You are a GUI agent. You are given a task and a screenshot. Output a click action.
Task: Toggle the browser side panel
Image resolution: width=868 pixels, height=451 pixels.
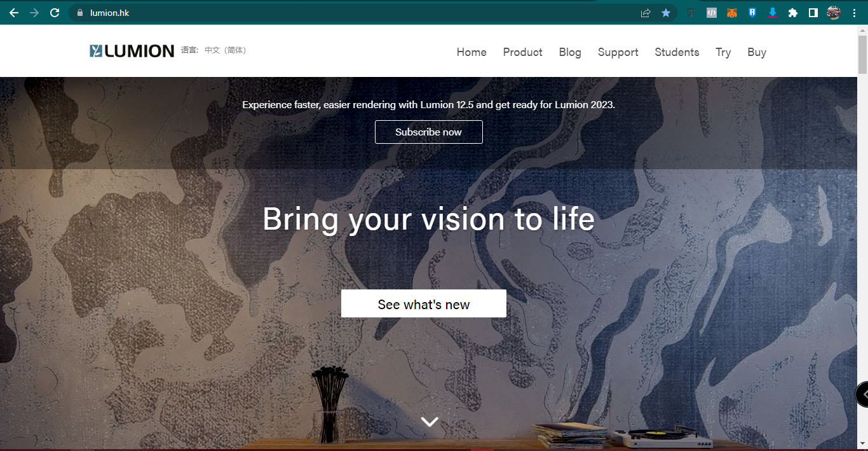point(813,13)
